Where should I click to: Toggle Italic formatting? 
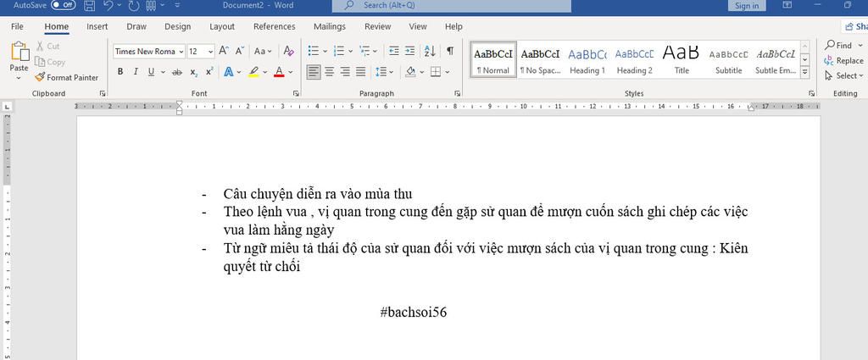click(x=136, y=72)
